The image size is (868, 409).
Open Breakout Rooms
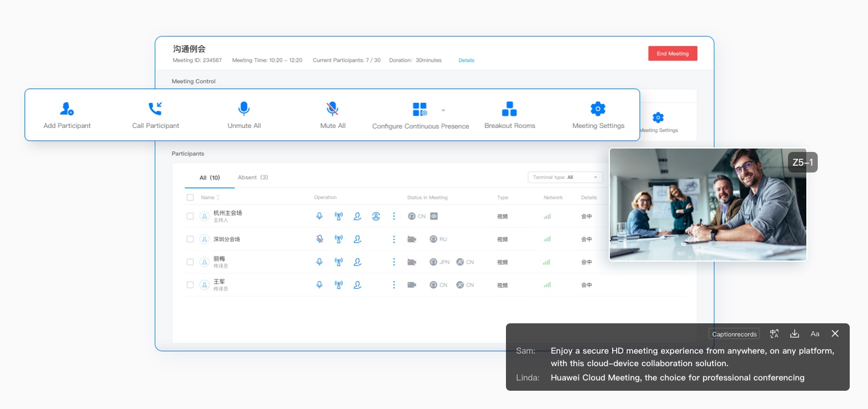tap(509, 109)
